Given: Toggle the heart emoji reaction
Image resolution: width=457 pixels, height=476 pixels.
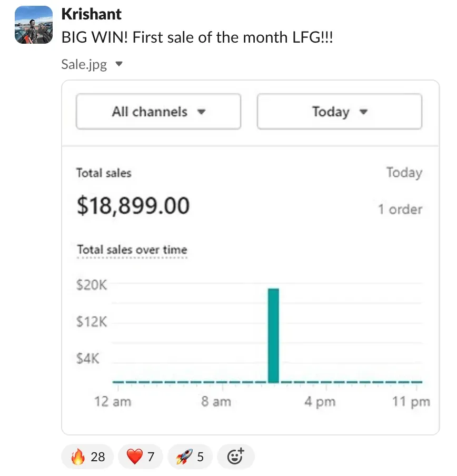Looking at the screenshot, I should coord(141,457).
